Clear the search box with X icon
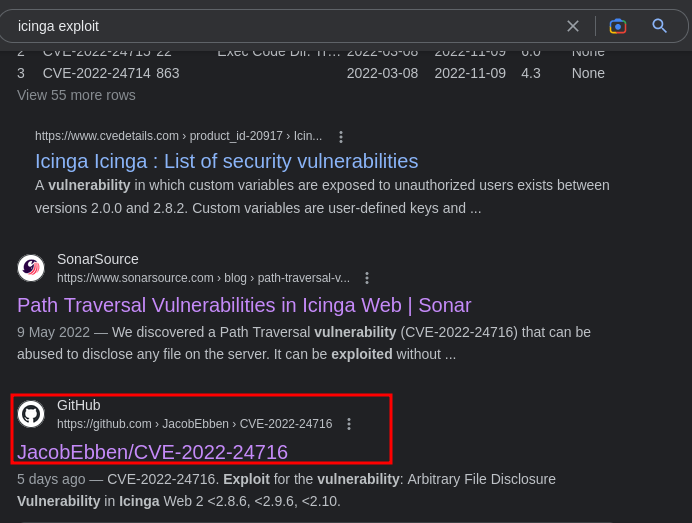 [572, 26]
